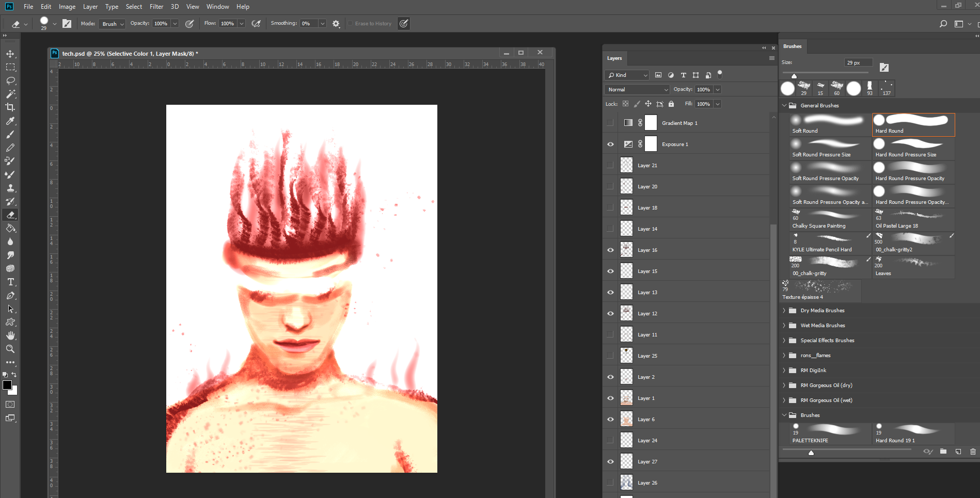This screenshot has width=980, height=498.
Task: Activate the Zoom tool
Action: tap(10, 348)
